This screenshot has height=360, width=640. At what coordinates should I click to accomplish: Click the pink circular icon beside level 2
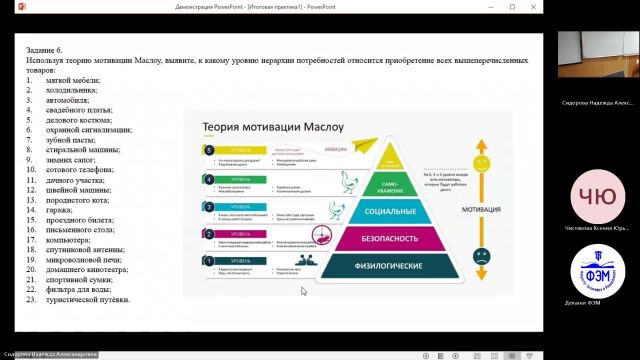tap(322, 236)
